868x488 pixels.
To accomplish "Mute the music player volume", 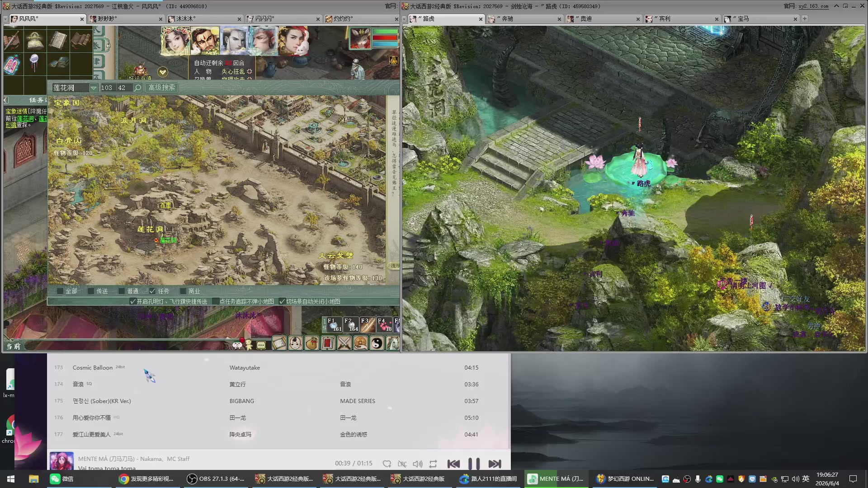I will click(x=417, y=464).
